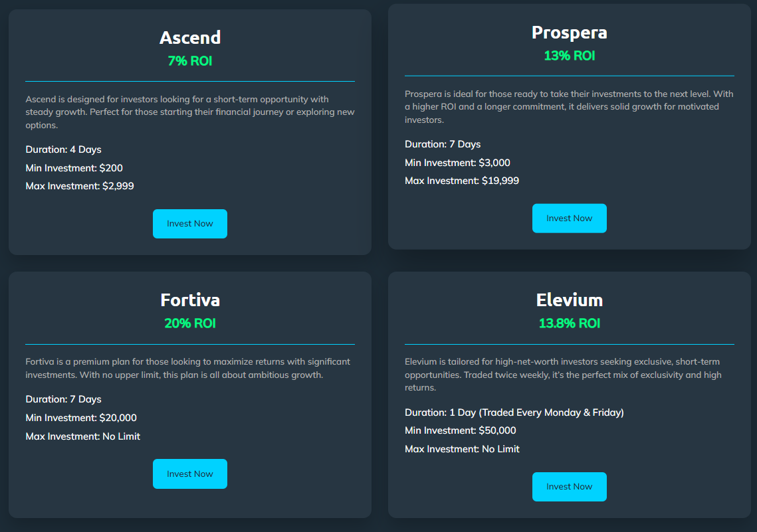This screenshot has width=757, height=532.
Task: Click the 13% ROI label
Action: [569, 56]
